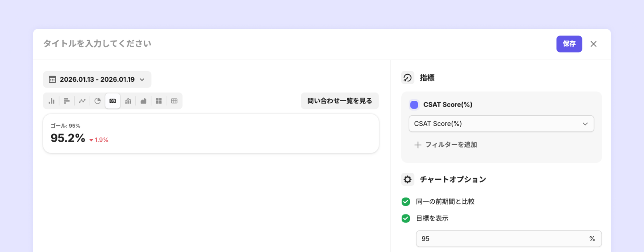Switch to area chart view

coord(143,101)
